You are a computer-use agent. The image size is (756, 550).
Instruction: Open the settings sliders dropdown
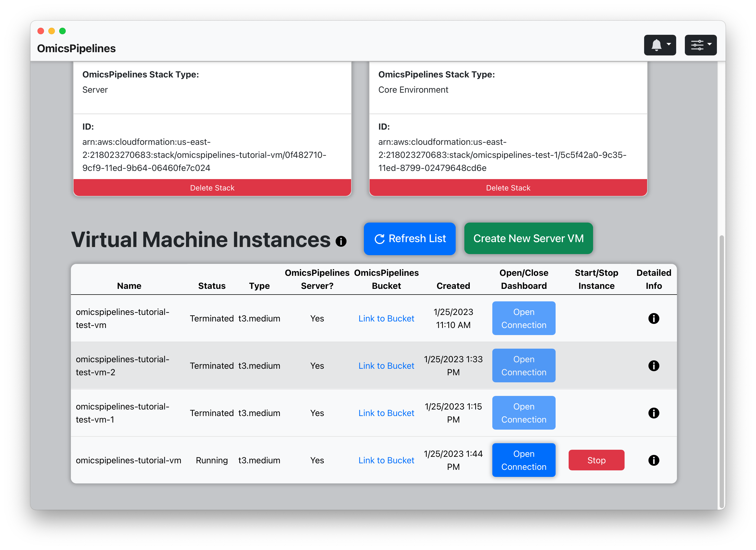(700, 45)
